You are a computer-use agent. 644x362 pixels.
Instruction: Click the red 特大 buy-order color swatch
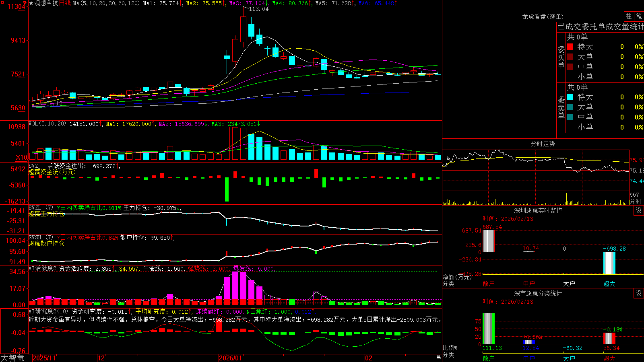(570, 47)
